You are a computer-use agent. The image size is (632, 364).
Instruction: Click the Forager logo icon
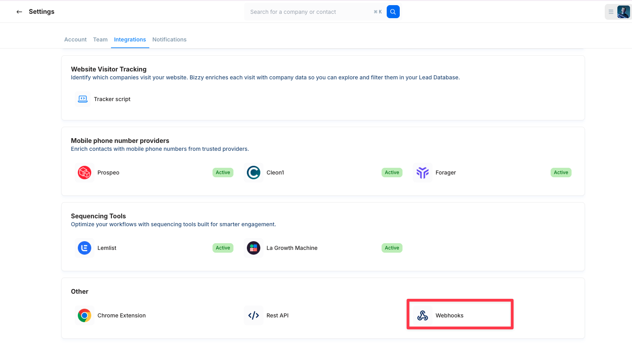pyautogui.click(x=423, y=173)
